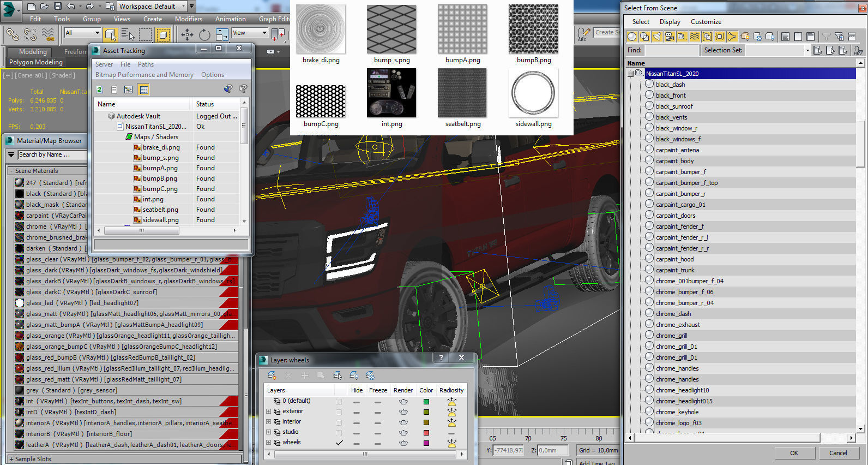This screenshot has height=465, width=868.
Task: Activate the Select and Move tool
Action: point(187,35)
